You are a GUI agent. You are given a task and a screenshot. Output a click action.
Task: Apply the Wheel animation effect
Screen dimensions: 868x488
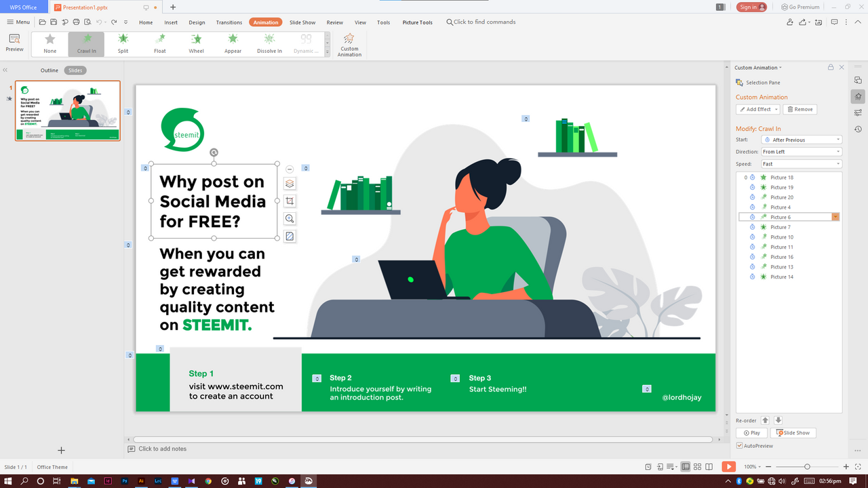point(196,44)
